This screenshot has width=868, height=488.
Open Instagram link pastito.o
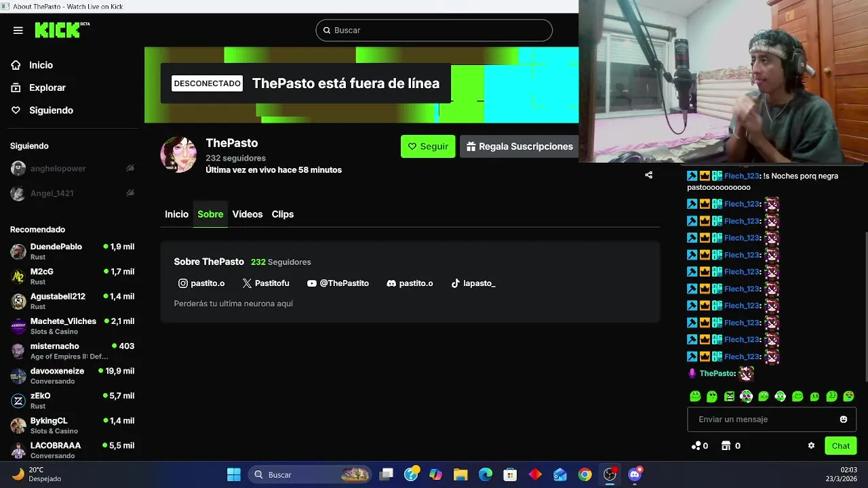[x=201, y=283]
